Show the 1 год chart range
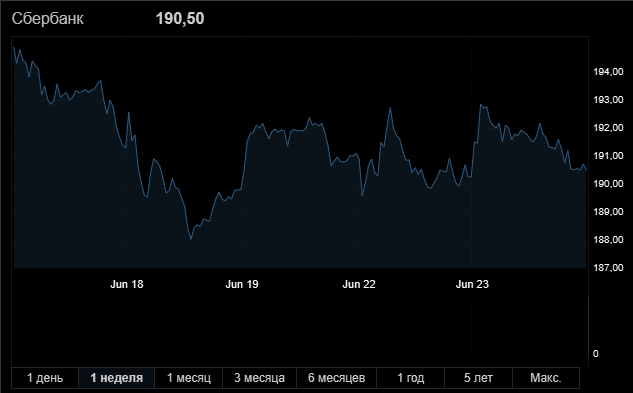The image size is (633, 393). (x=411, y=378)
